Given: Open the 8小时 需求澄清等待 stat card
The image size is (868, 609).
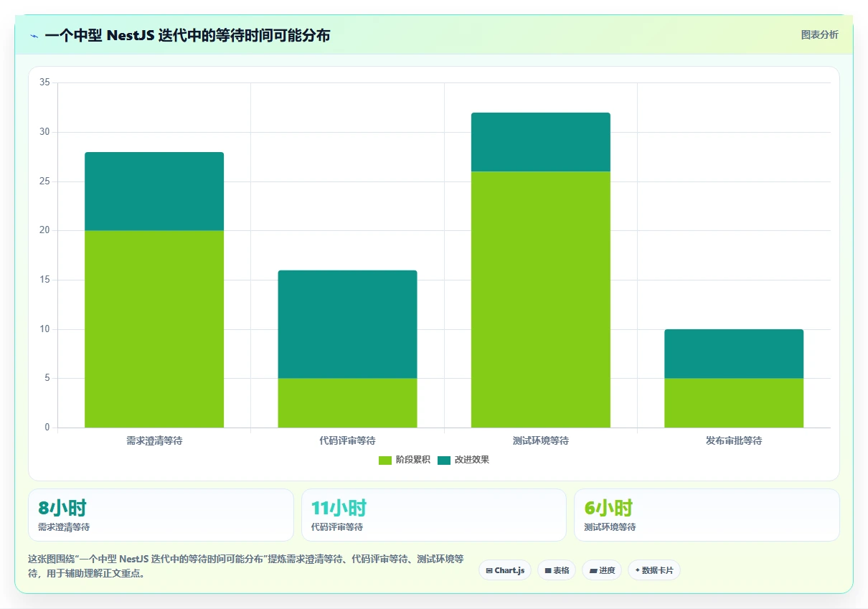Looking at the screenshot, I should tap(161, 515).
